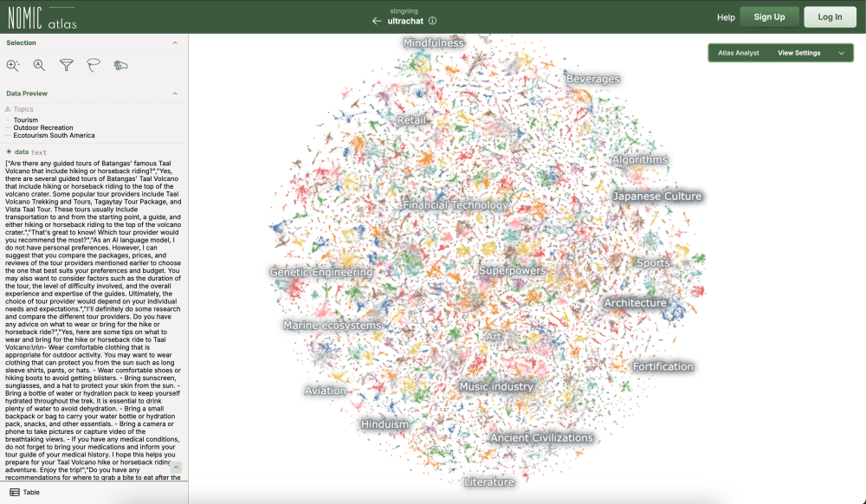
Task: Click the scroll-up arrow in data text
Action: click(176, 468)
